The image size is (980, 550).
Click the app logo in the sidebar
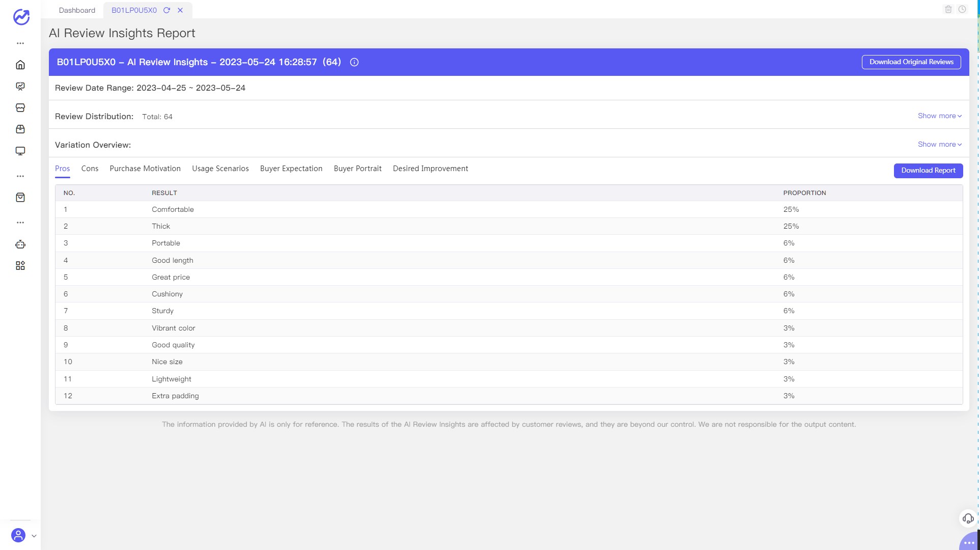point(21,17)
